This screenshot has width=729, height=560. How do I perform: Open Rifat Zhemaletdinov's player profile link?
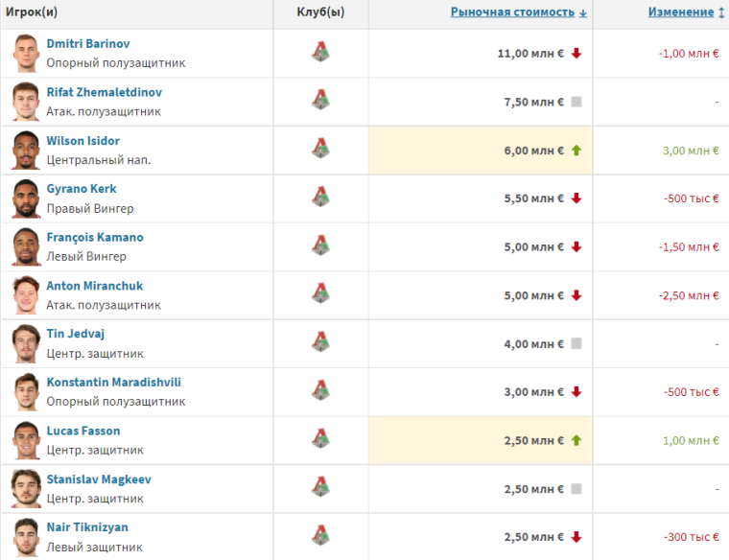pyautogui.click(x=104, y=92)
